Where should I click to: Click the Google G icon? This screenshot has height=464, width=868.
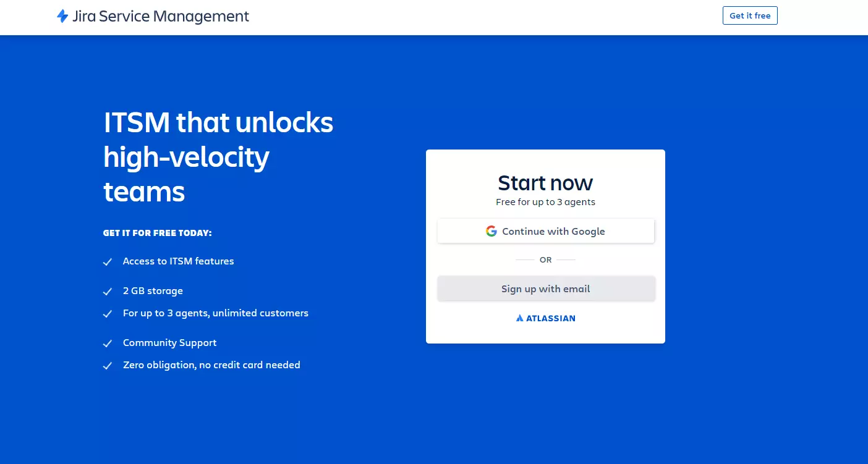[491, 230]
